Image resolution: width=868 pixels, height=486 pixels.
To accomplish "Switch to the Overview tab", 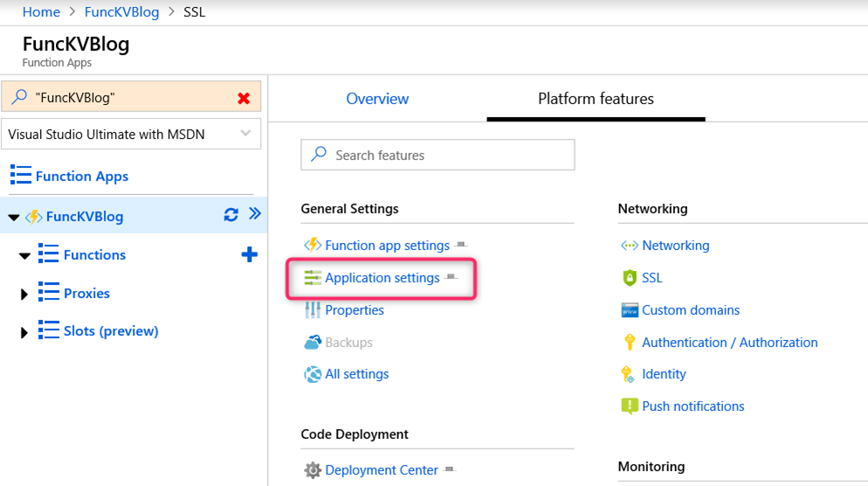I will [x=377, y=99].
